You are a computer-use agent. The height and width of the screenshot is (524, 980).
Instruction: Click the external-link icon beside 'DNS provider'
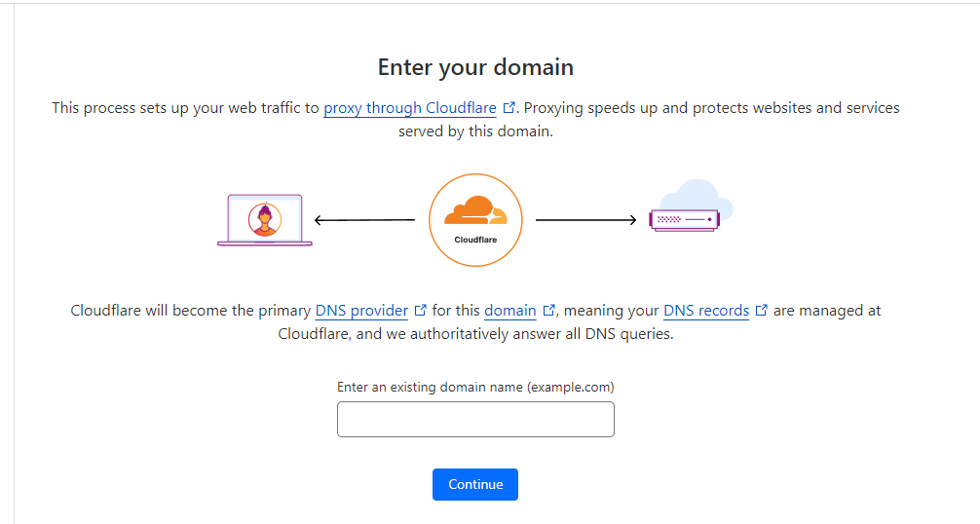421,310
